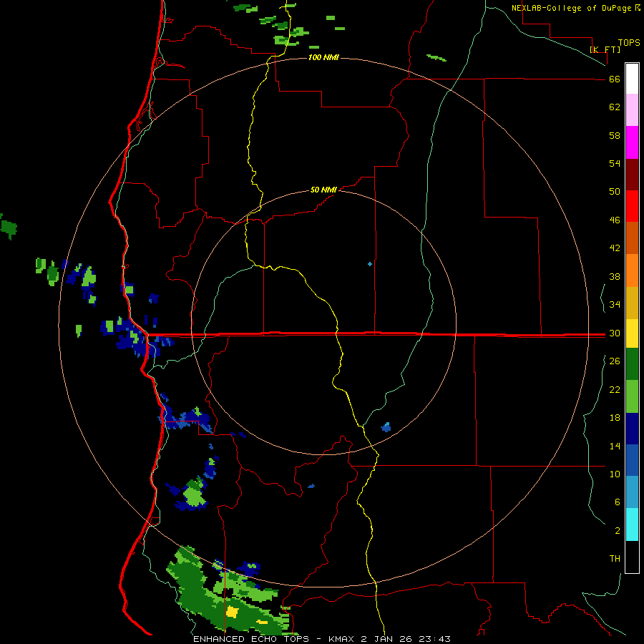This screenshot has height=644, width=644.
Task: Pick the yellow swatch in the color scale
Action: point(632,333)
